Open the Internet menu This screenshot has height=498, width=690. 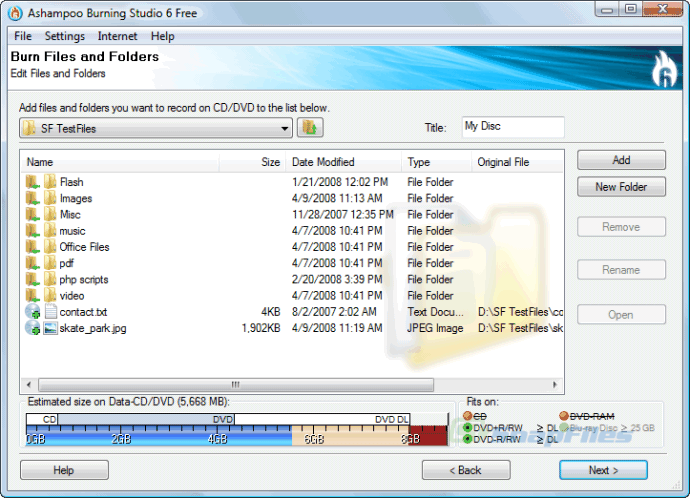point(117,36)
